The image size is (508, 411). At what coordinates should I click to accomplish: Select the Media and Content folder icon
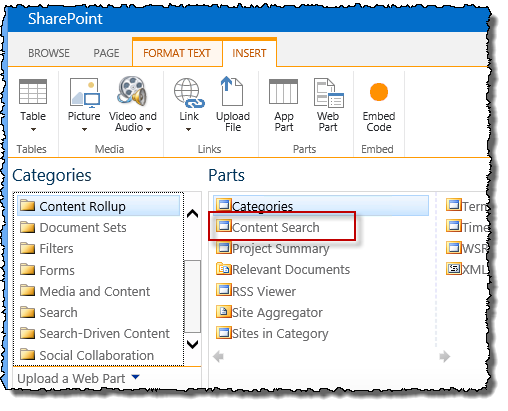pyautogui.click(x=27, y=291)
